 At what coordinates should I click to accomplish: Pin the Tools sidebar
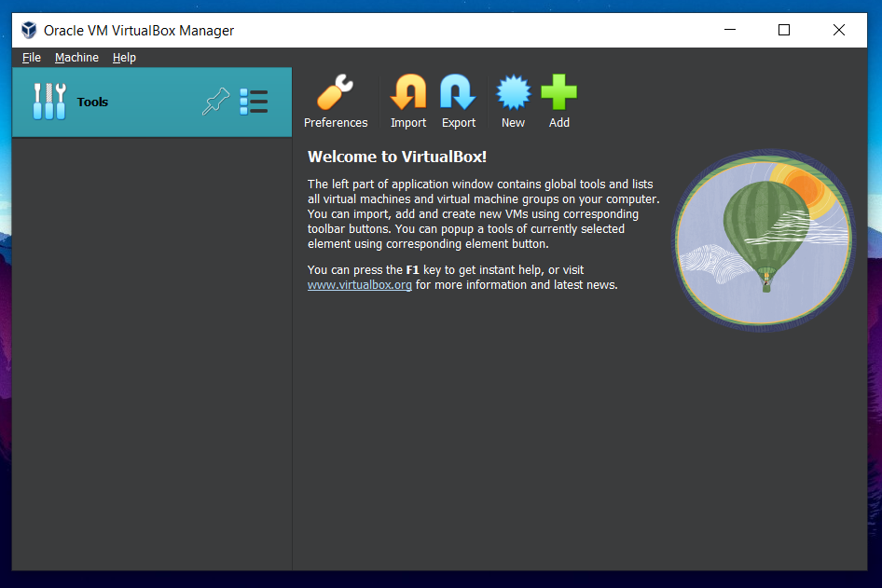215,101
